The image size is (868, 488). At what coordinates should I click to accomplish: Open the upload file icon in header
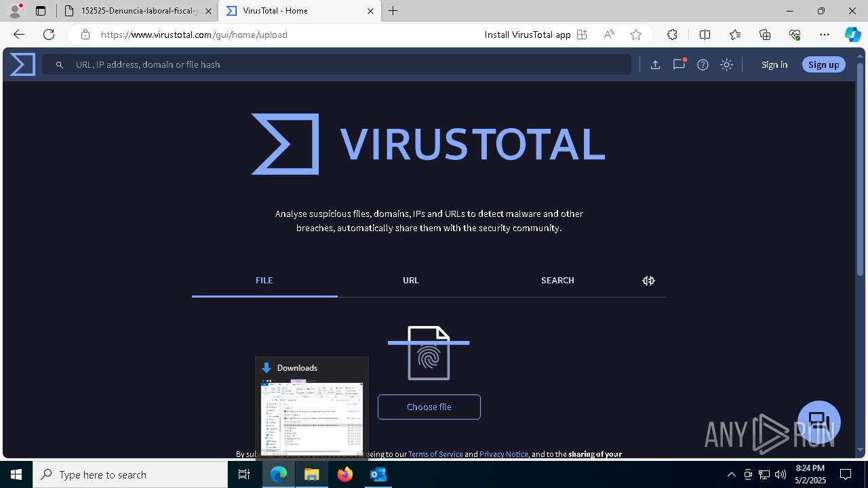click(x=655, y=64)
